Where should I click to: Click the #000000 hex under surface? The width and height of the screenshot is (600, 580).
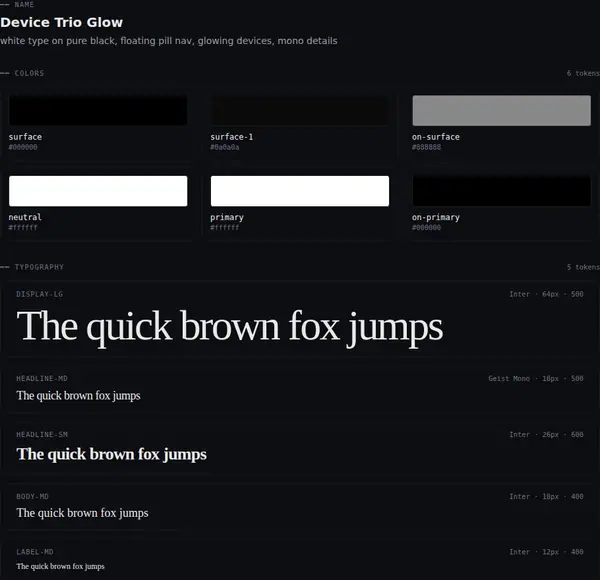pyautogui.click(x=23, y=147)
